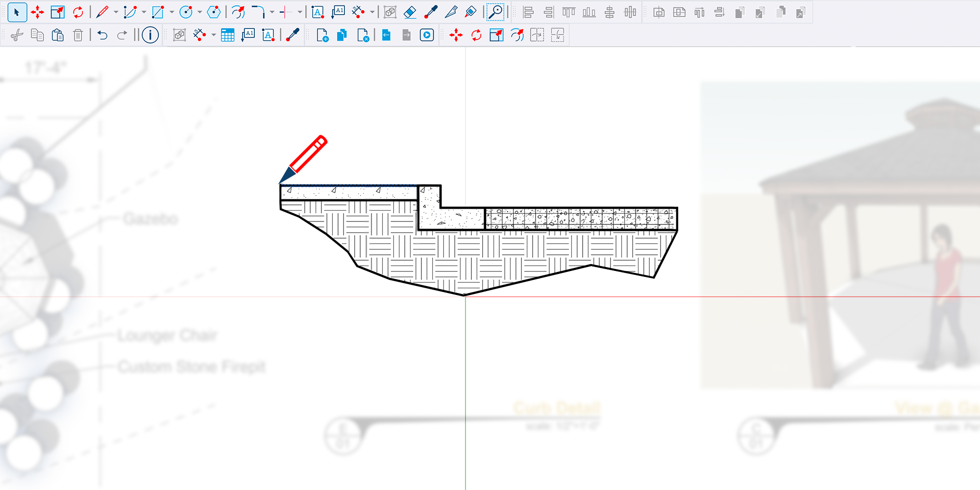Delete selection with trash icon
980x490 pixels.
(x=78, y=35)
